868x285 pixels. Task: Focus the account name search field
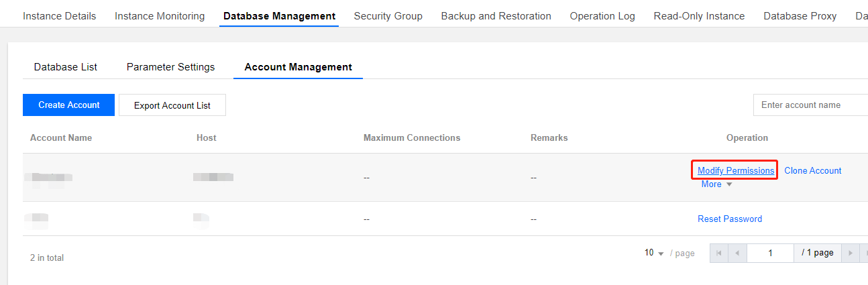click(x=810, y=105)
